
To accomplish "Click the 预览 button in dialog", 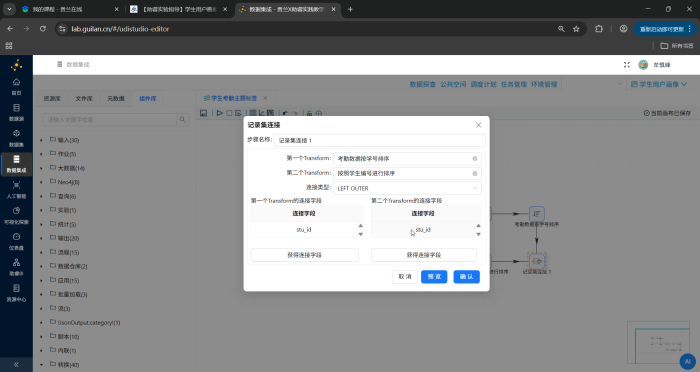I will 434,276.
